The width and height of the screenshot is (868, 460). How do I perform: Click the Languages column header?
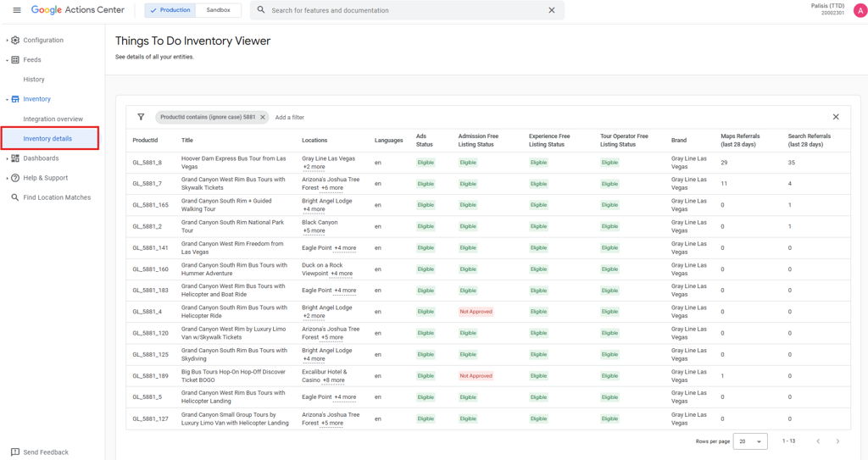tap(388, 141)
